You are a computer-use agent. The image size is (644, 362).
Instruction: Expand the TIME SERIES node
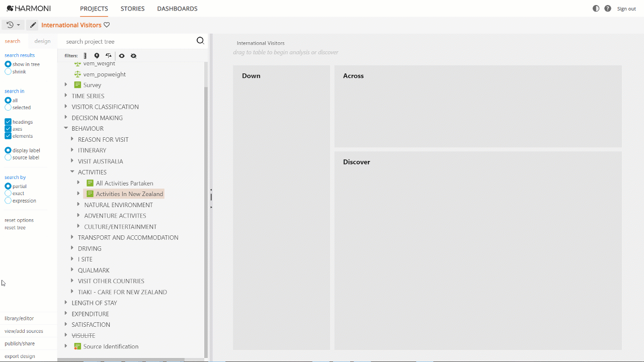[66, 96]
